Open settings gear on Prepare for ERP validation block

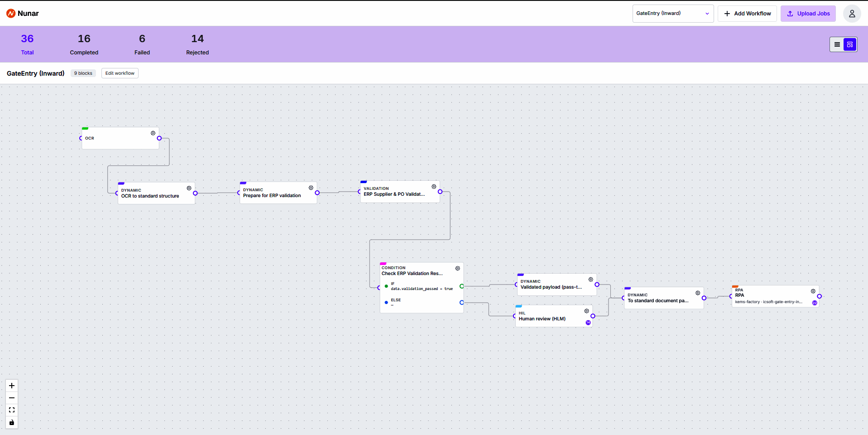[x=311, y=188]
